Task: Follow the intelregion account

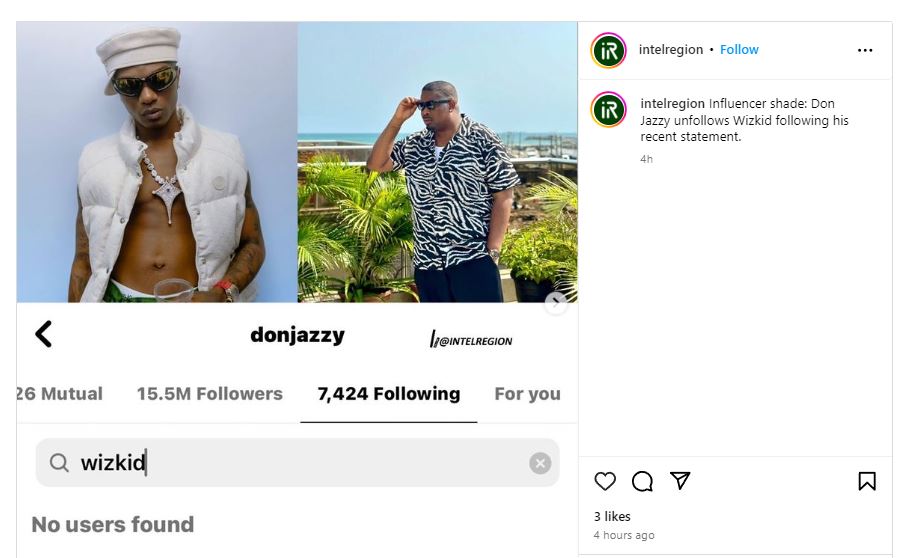Action: tap(739, 50)
